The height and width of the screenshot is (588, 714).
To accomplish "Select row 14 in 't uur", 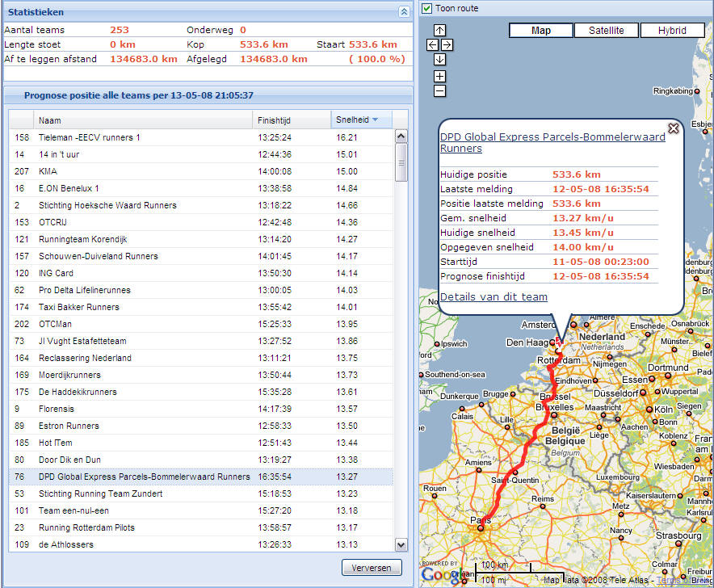I will (x=201, y=154).
